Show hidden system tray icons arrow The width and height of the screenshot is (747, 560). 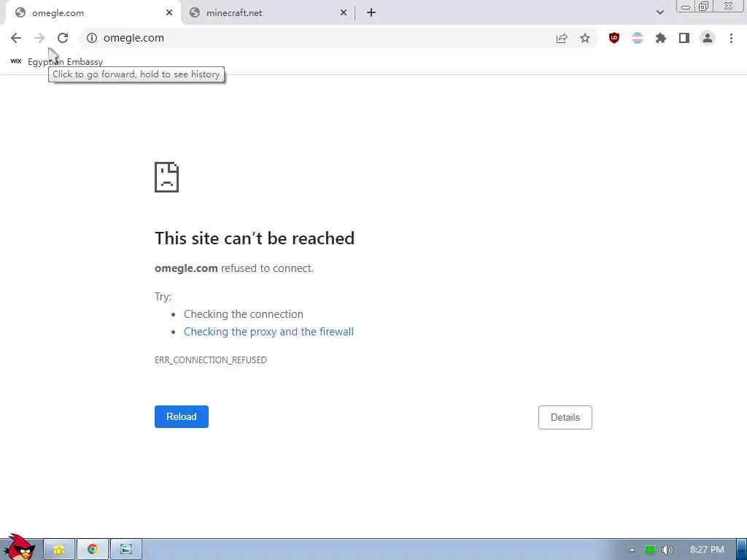click(x=632, y=550)
